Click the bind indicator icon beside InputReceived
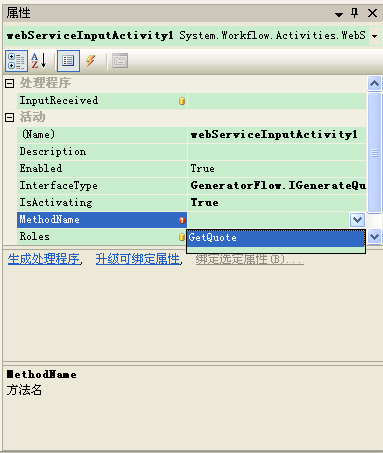The height and width of the screenshot is (453, 383). pos(182,101)
